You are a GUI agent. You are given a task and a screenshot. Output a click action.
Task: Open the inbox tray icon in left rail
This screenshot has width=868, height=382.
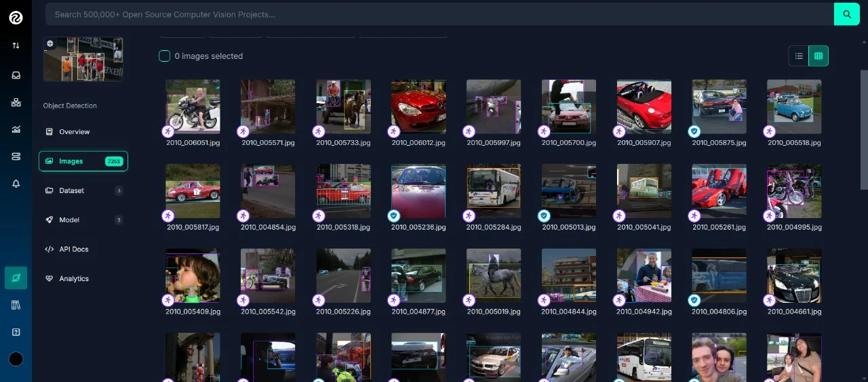[16, 75]
